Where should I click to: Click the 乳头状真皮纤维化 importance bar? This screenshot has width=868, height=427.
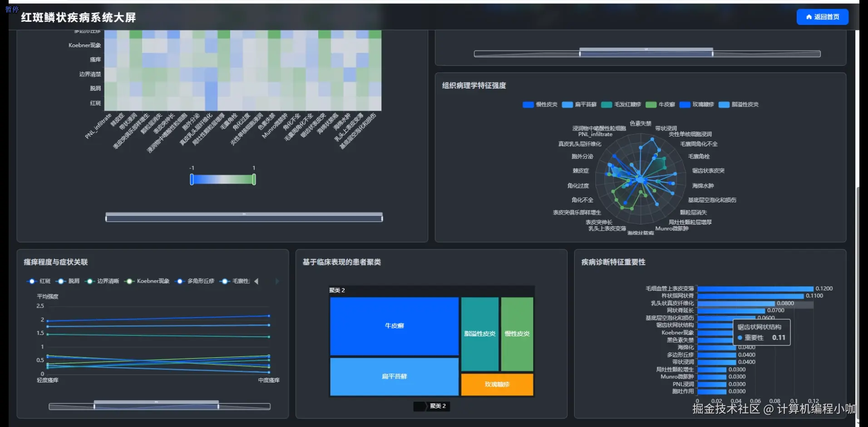pos(736,304)
